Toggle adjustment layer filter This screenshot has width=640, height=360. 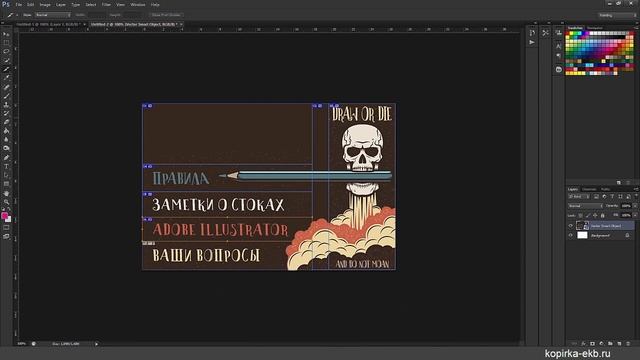coord(604,197)
